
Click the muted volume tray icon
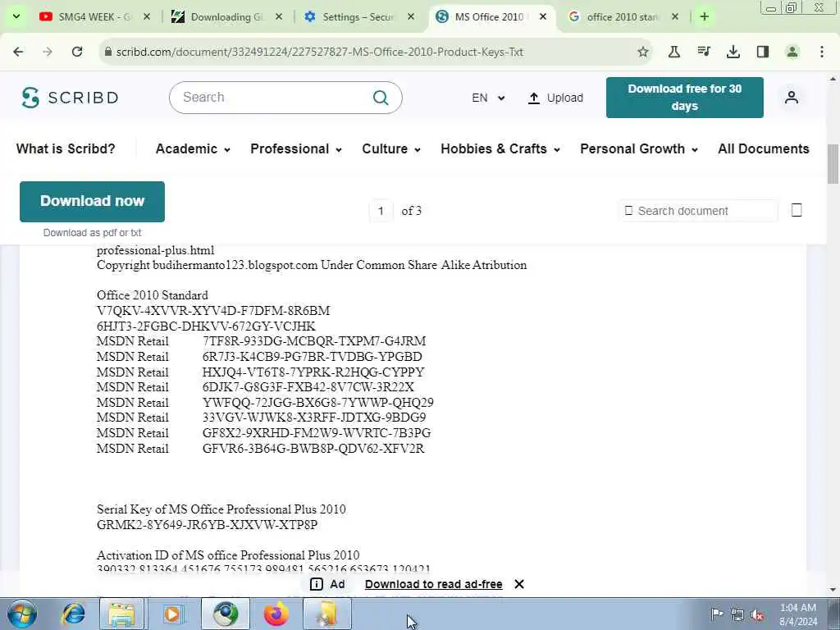[x=757, y=614]
